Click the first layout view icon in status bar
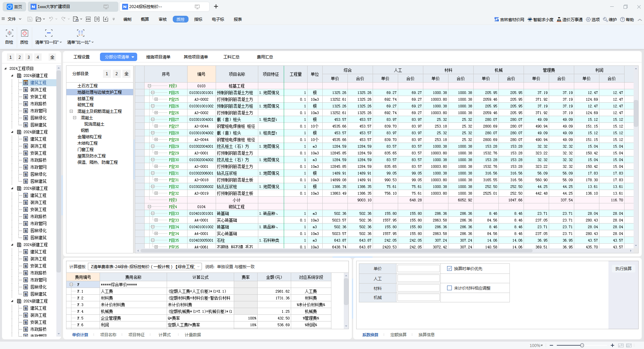This screenshot has height=349, width=644. click(621, 345)
